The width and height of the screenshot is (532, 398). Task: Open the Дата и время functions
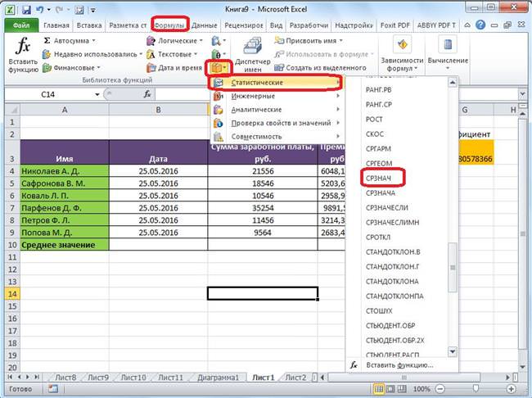(174, 68)
